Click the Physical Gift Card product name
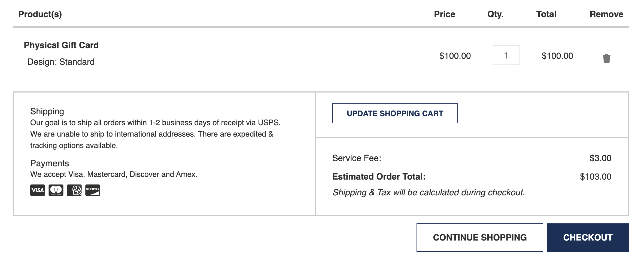 tap(61, 45)
